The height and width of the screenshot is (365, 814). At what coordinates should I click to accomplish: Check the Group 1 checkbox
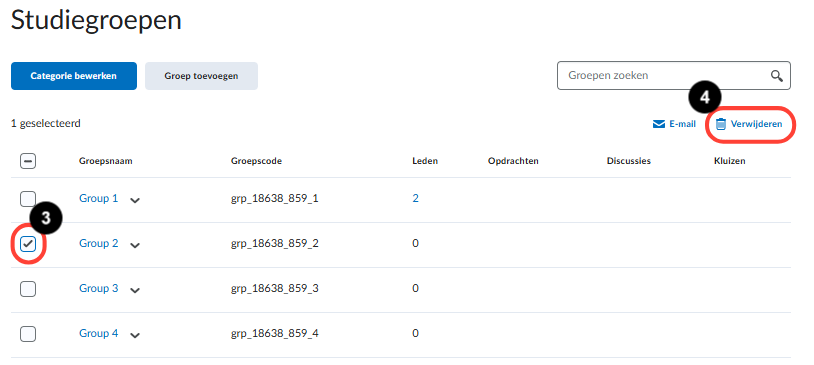click(x=28, y=199)
